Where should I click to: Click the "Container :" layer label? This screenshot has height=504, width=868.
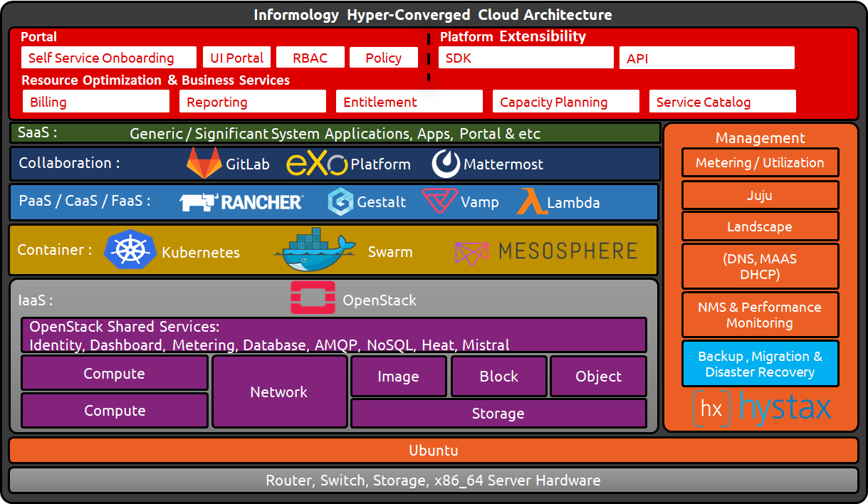tap(55, 250)
